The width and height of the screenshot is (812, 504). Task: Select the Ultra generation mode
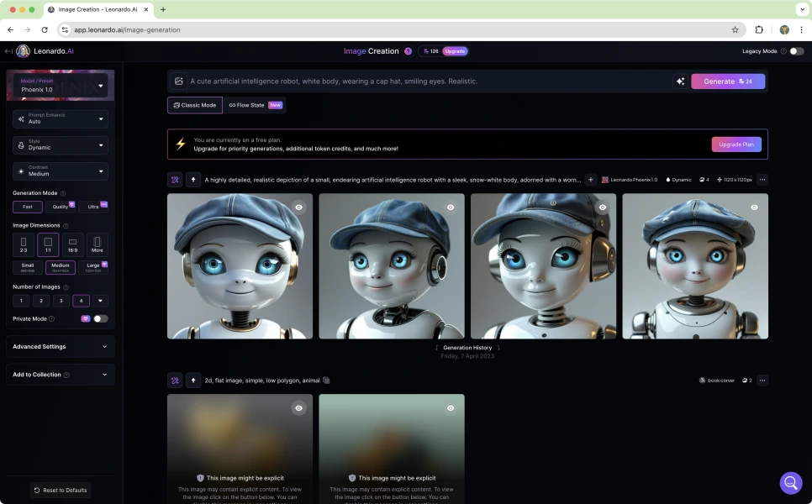click(93, 207)
